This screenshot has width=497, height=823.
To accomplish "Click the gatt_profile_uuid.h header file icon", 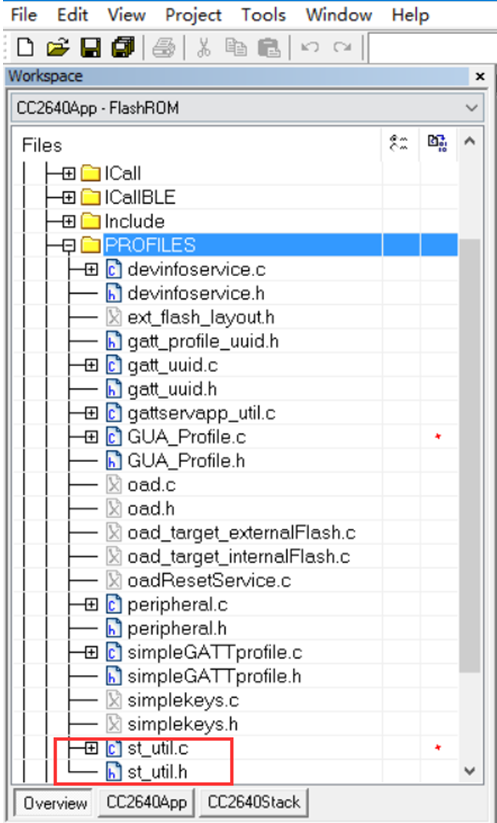I will [113, 341].
